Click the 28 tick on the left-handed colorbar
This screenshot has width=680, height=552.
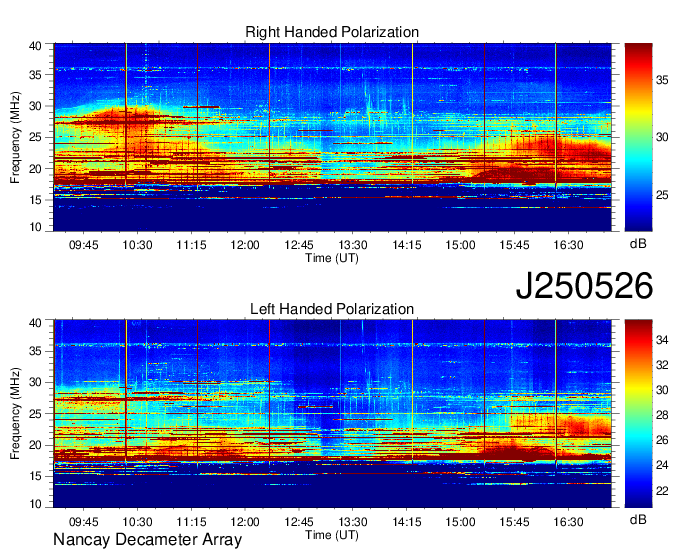point(662,415)
